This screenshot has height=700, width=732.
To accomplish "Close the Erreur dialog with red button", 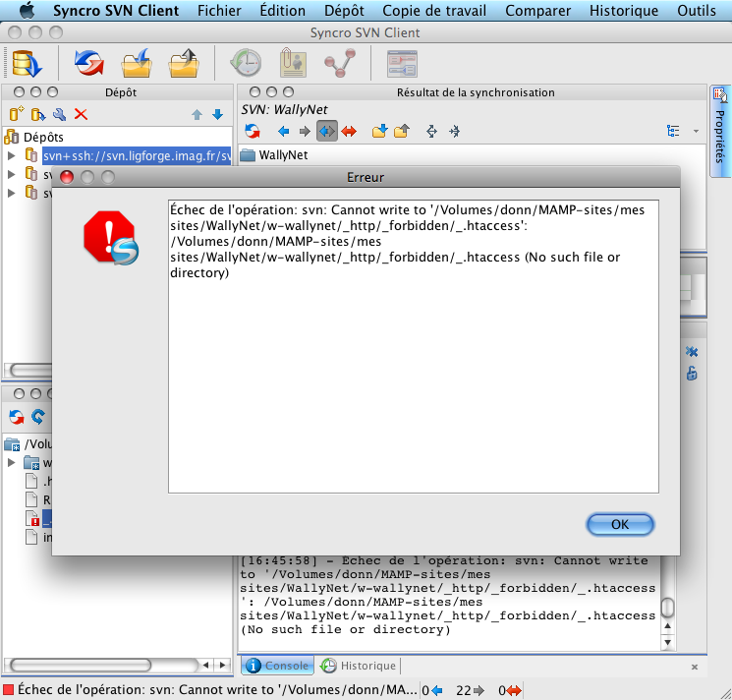I will coord(67,177).
